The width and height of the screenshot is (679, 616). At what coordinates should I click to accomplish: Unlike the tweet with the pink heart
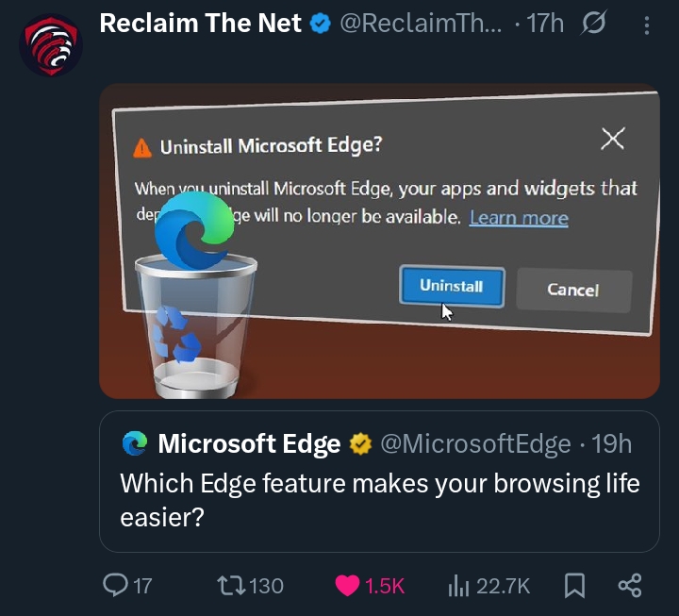pos(348,586)
